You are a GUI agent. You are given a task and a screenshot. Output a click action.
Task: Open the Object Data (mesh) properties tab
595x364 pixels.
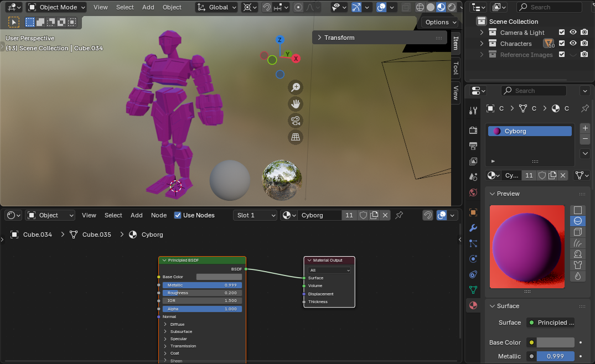[x=473, y=290]
